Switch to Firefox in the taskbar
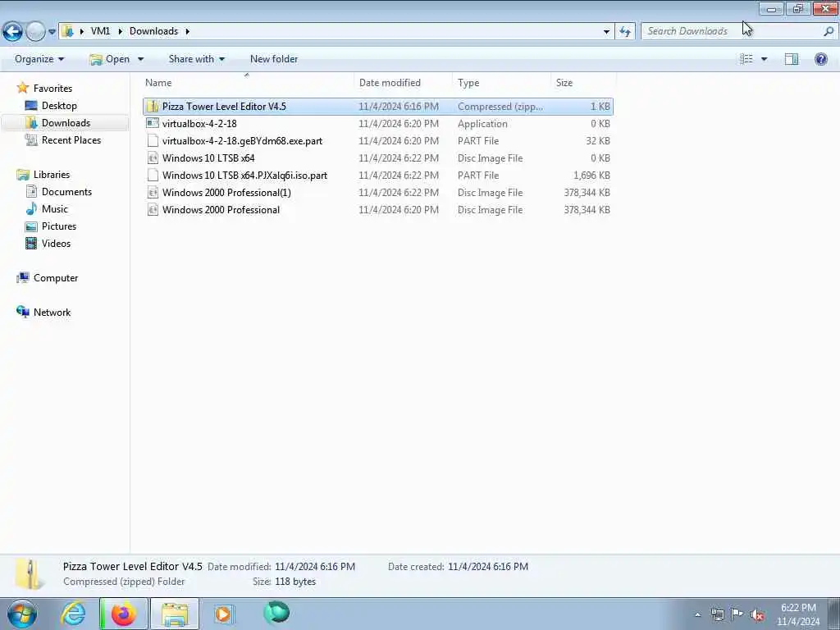The height and width of the screenshot is (630, 840). (x=123, y=614)
